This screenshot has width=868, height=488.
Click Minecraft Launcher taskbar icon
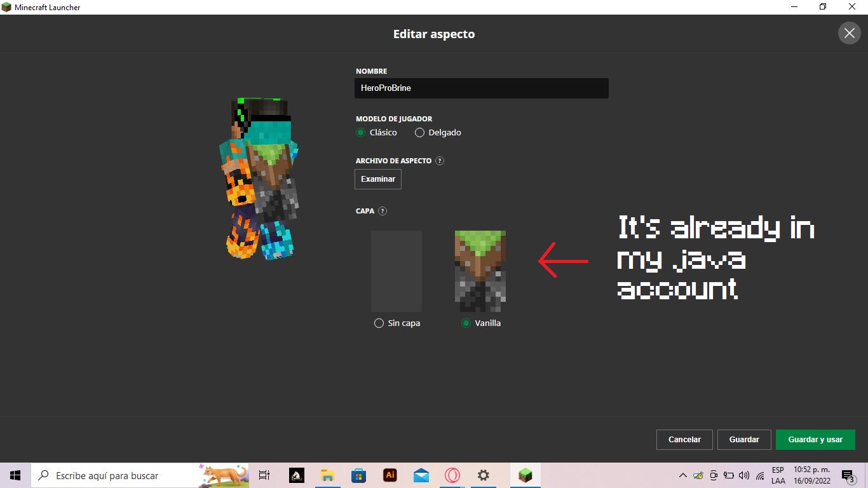tap(525, 475)
